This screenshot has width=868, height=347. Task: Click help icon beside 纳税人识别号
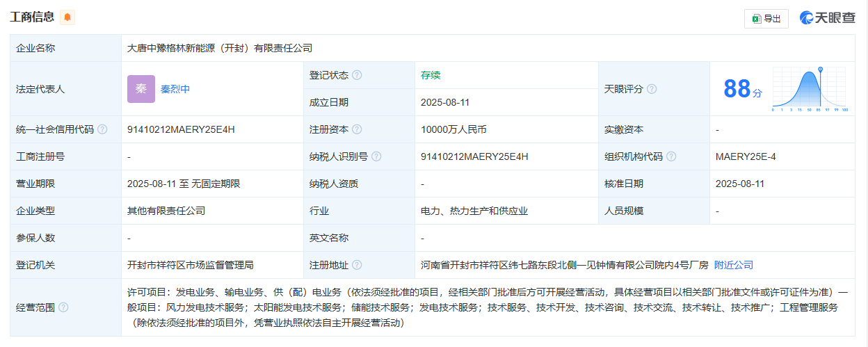[376, 156]
